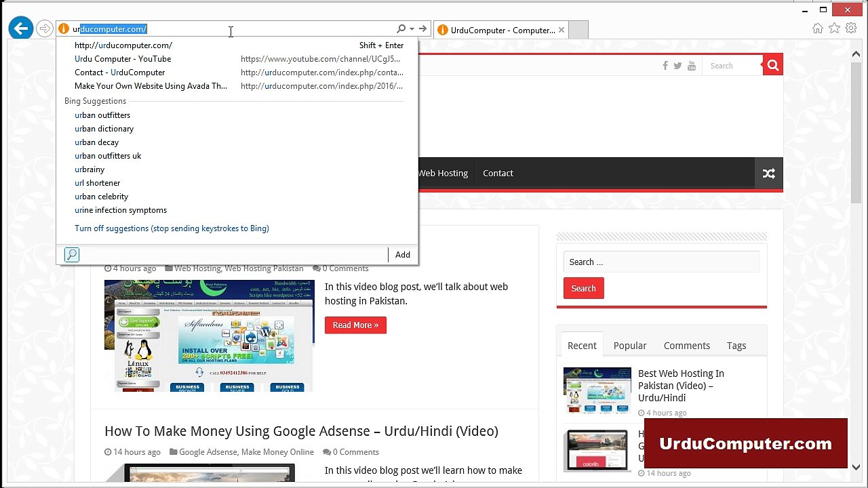The image size is (868, 488).
Task: Select http://urducomputer.com/ suggestion
Action: click(x=239, y=45)
